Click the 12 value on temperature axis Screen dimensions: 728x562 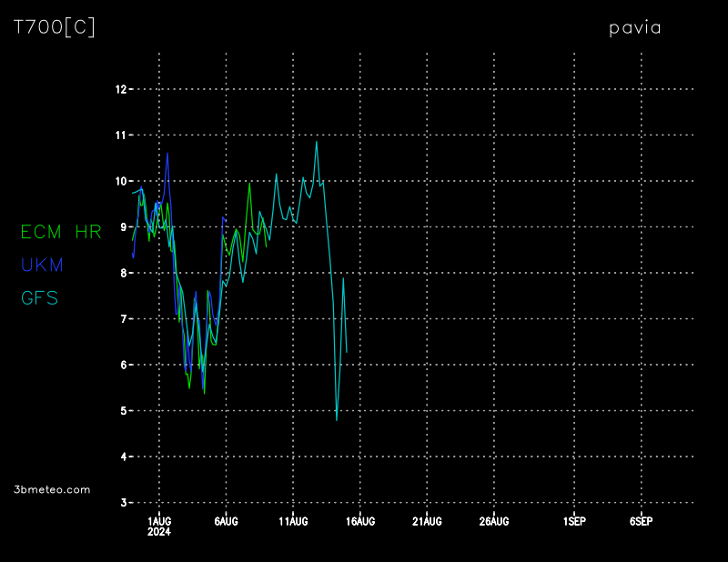[x=120, y=89]
